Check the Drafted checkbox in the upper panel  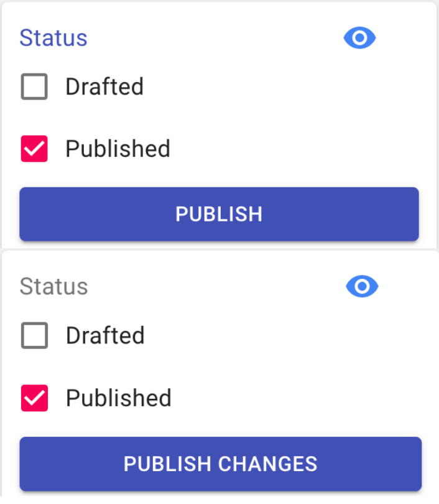[x=34, y=86]
